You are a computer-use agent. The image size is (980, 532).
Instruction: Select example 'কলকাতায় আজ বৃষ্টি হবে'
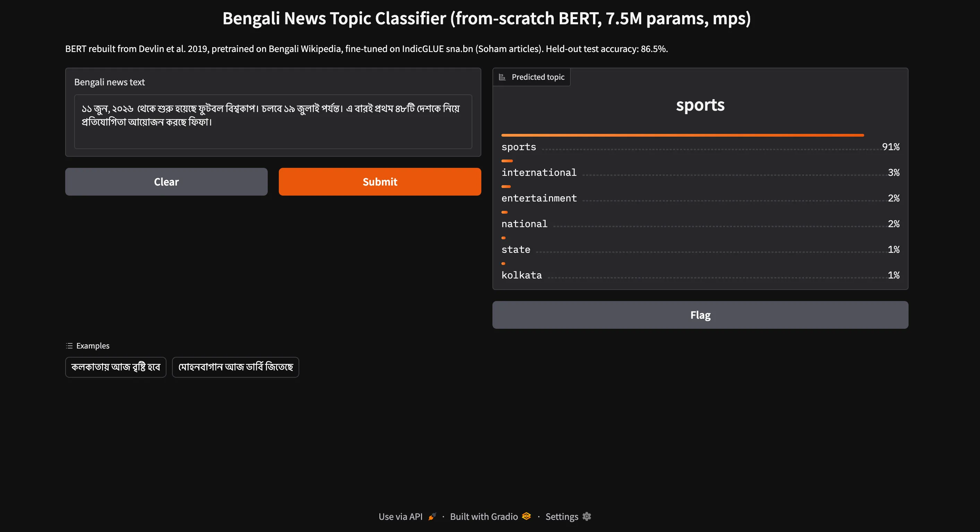(116, 367)
